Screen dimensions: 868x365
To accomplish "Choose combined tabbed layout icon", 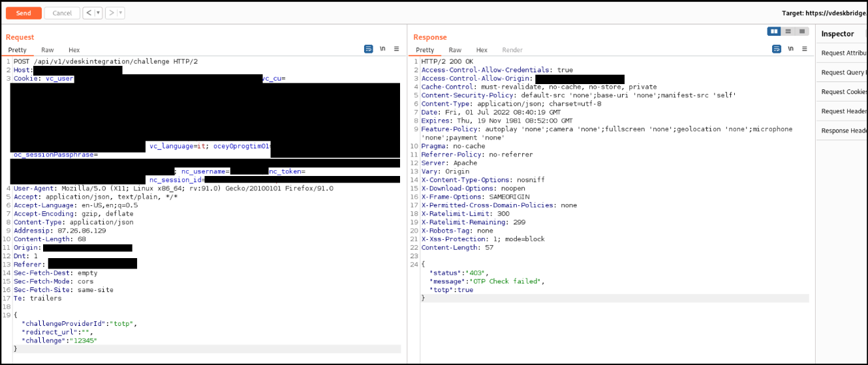I will click(802, 31).
